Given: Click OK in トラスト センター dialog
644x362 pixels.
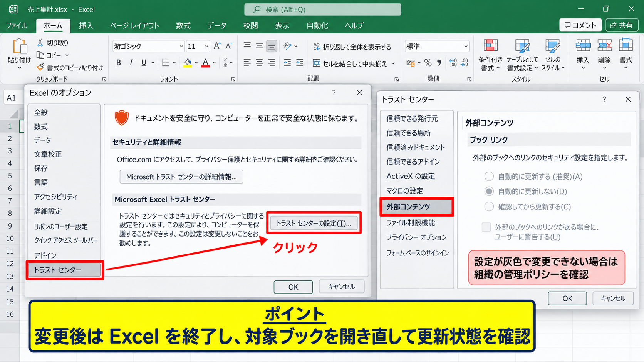Looking at the screenshot, I should point(567,299).
